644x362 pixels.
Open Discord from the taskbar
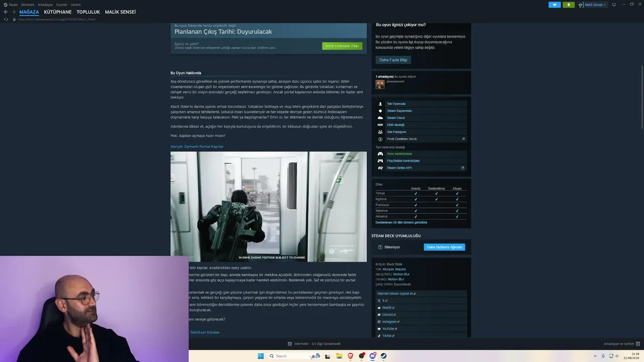coord(372,356)
